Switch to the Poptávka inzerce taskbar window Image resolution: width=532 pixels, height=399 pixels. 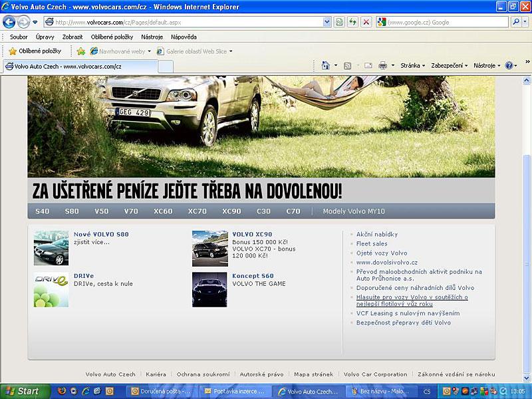[235, 391]
